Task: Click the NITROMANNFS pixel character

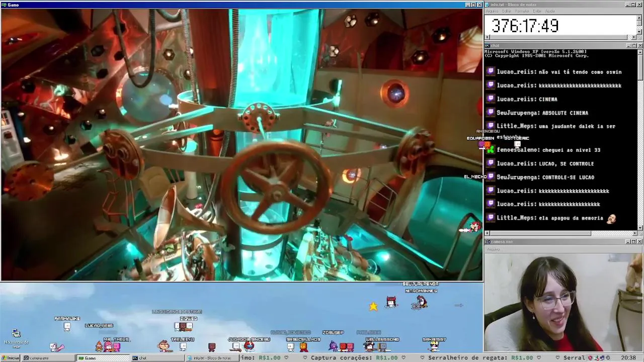Action: pyautogui.click(x=421, y=302)
